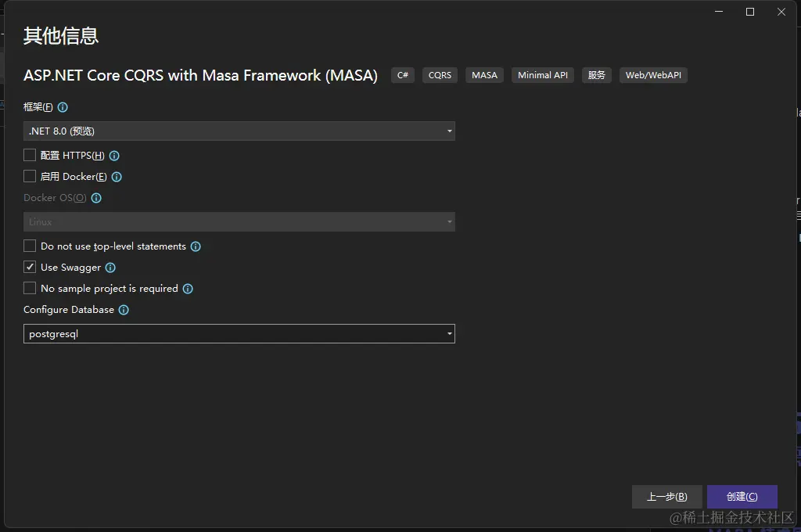Maximize the dialog window
Screen dimensions: 801x532
pyautogui.click(x=750, y=12)
